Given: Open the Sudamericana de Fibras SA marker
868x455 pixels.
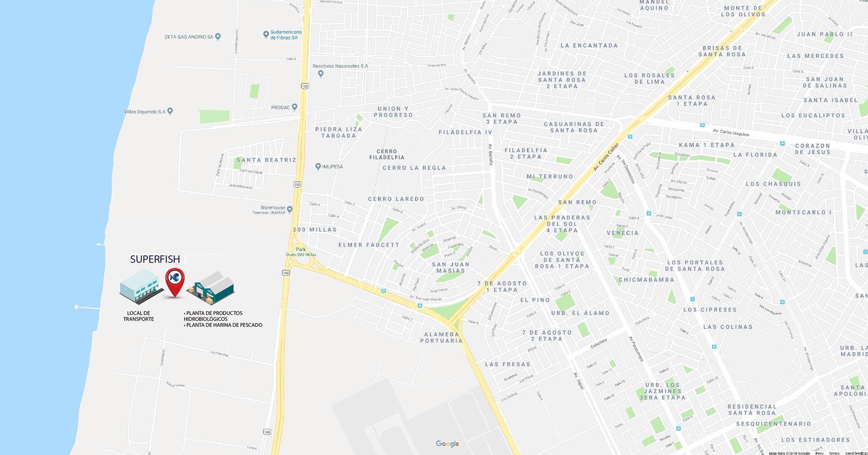Looking at the screenshot, I should click(x=266, y=34).
